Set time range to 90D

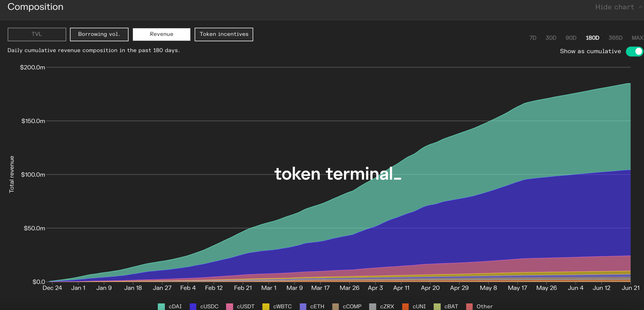(571, 38)
